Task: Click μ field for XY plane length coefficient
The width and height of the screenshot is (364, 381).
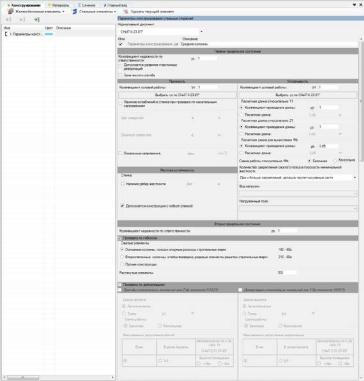Action: click(x=328, y=108)
